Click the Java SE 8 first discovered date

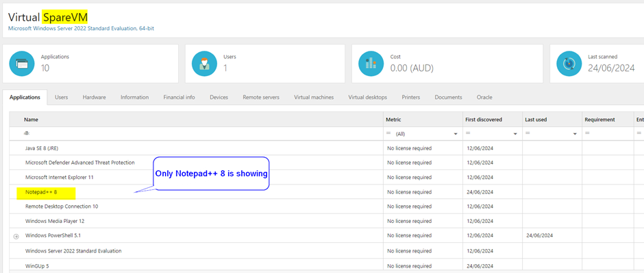[x=480, y=148]
